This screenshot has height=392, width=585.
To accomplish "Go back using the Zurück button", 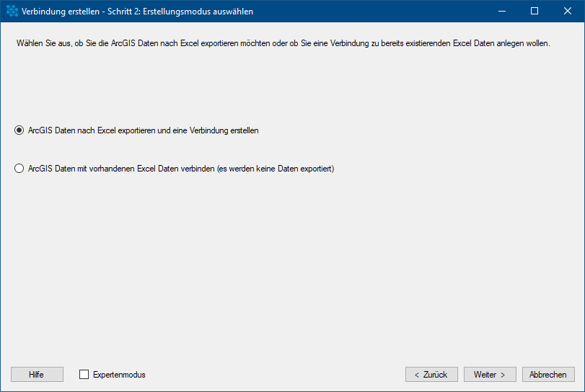I will tap(431, 375).
